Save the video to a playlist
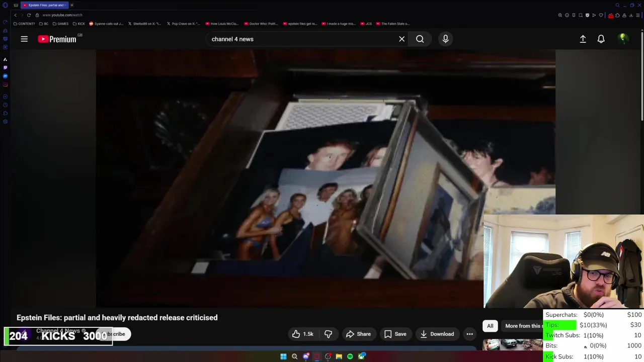This screenshot has width=644, height=362. tap(395, 334)
